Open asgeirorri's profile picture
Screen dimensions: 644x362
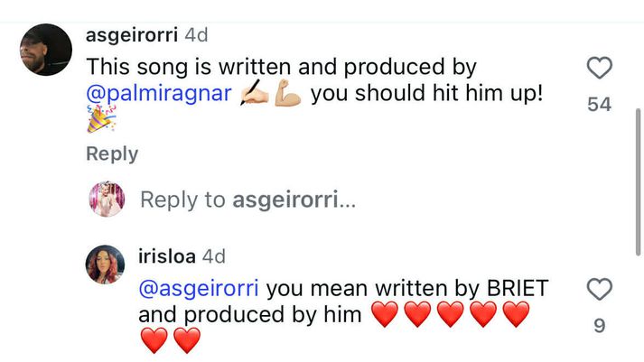tap(45, 50)
